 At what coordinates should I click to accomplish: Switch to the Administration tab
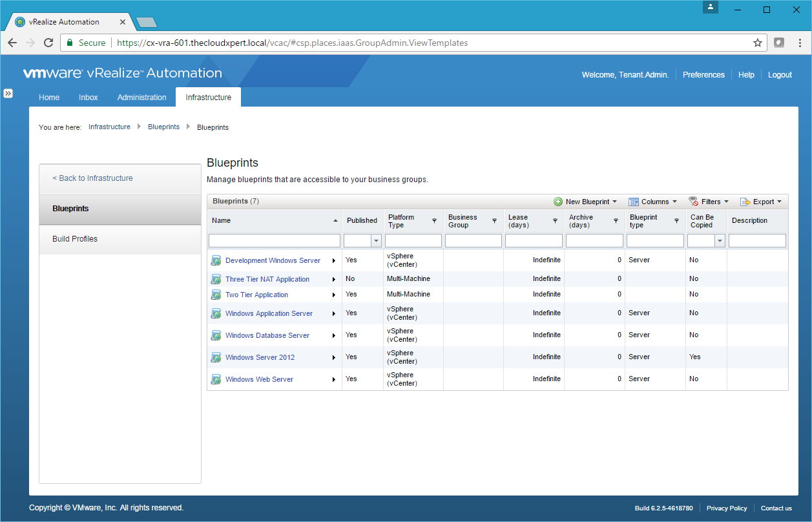tap(141, 98)
